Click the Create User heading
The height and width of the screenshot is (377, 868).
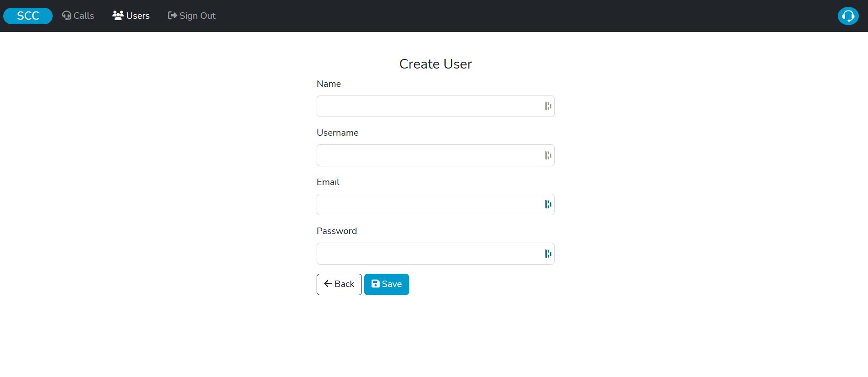[435, 64]
